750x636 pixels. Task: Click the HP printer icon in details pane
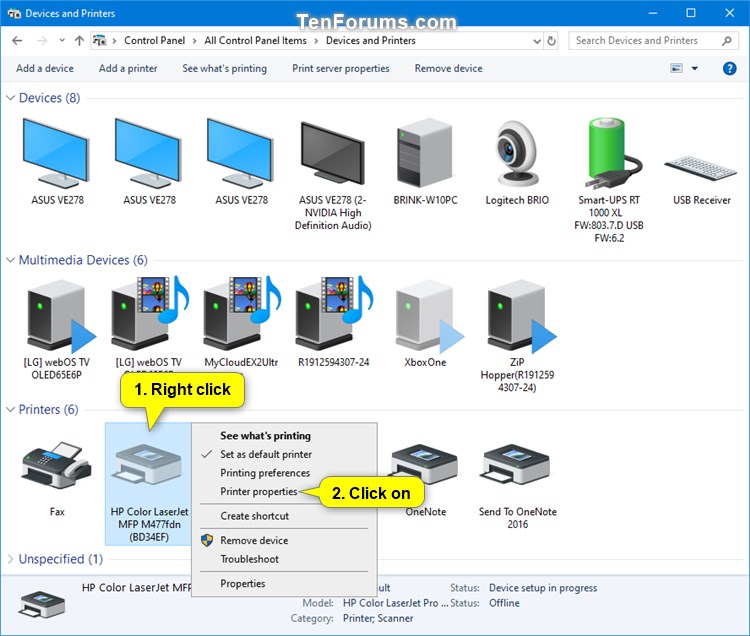tap(42, 604)
